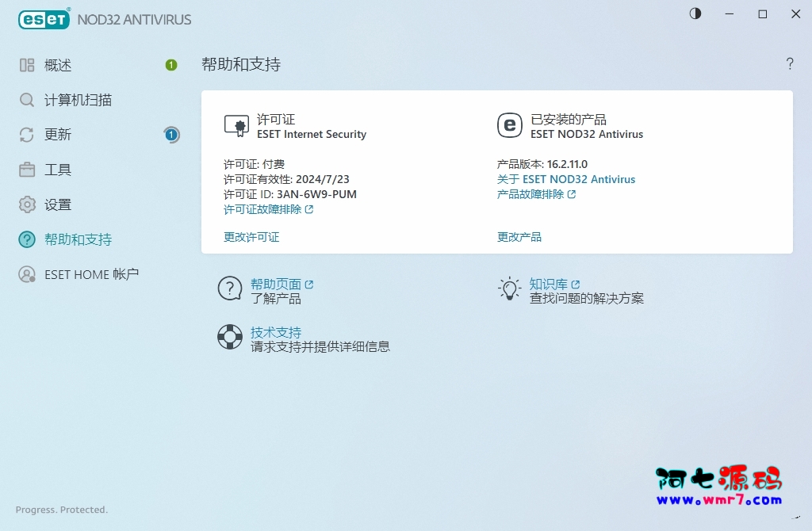Click the blue badge beside 更新
The width and height of the screenshot is (812, 531).
click(x=171, y=135)
